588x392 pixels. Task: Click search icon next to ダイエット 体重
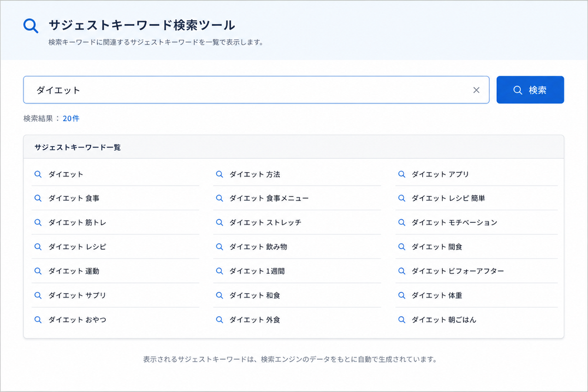coord(402,295)
